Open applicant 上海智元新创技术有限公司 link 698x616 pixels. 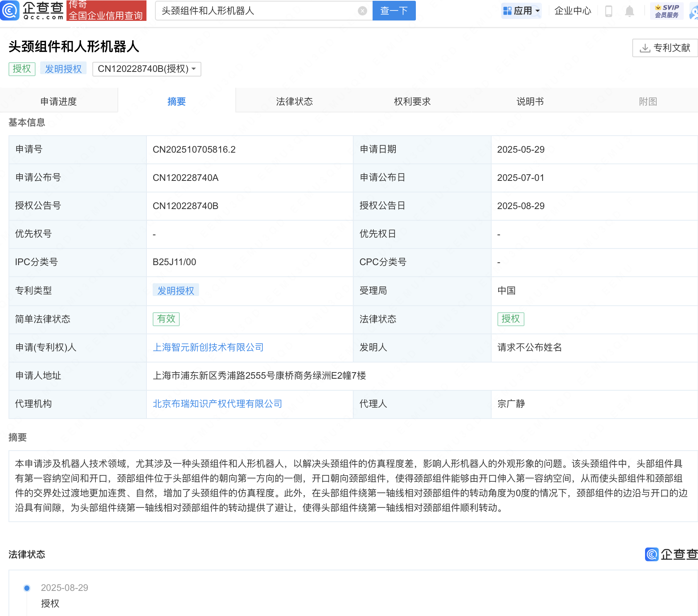(208, 347)
